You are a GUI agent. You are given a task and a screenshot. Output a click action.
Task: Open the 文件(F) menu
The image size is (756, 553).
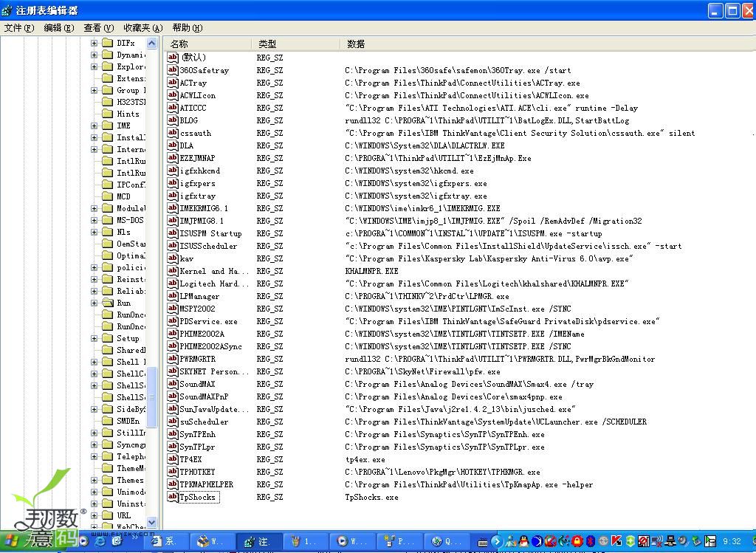(19, 28)
